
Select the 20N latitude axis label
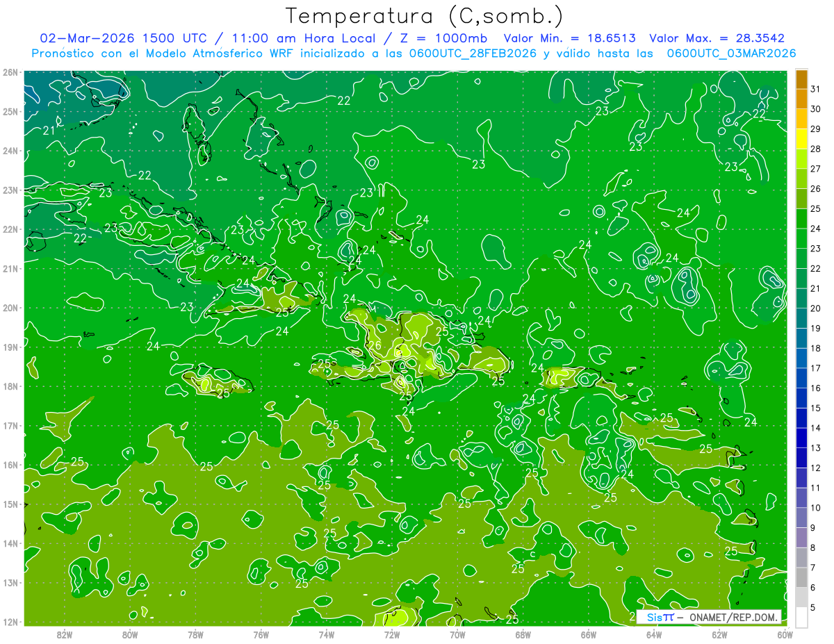[x=10, y=308]
